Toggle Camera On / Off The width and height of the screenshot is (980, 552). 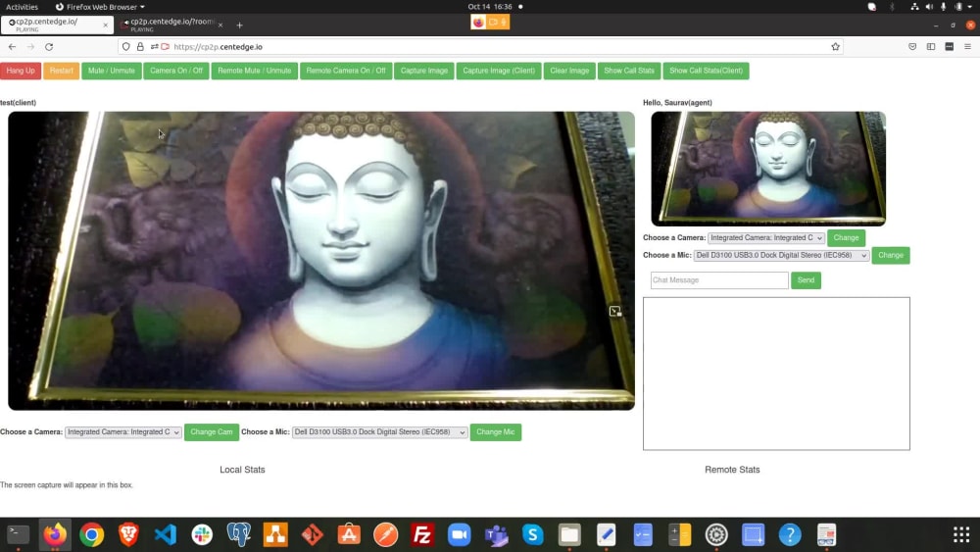pos(176,71)
